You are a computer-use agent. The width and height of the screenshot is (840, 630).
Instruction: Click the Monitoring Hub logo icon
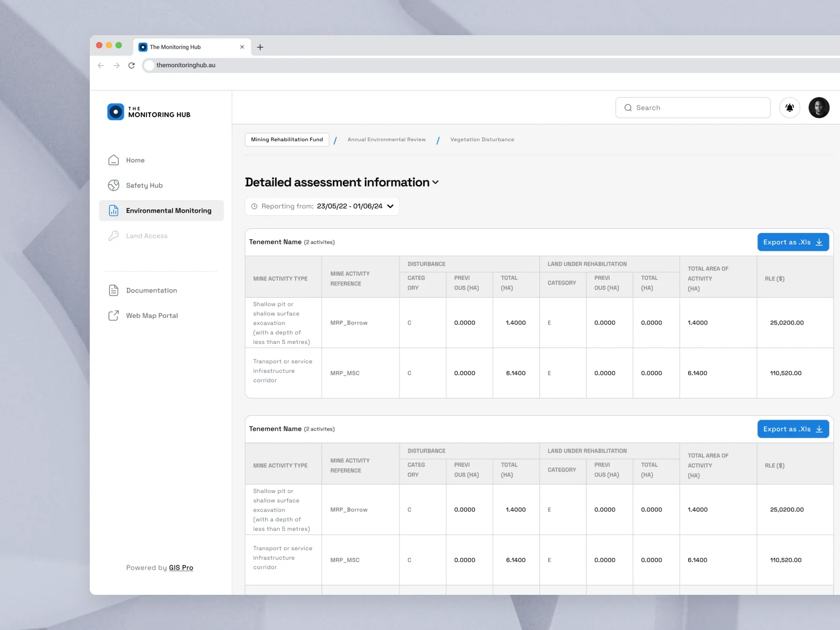tap(115, 112)
